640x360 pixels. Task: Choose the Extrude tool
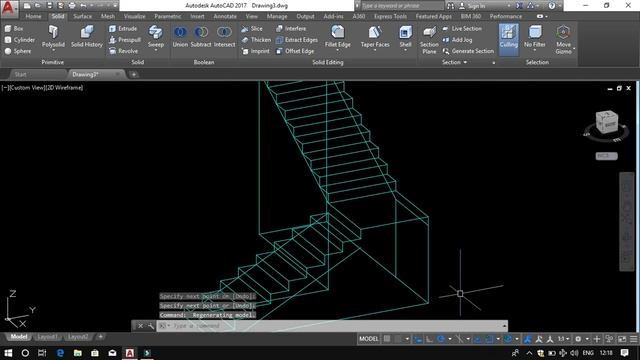tap(123, 29)
